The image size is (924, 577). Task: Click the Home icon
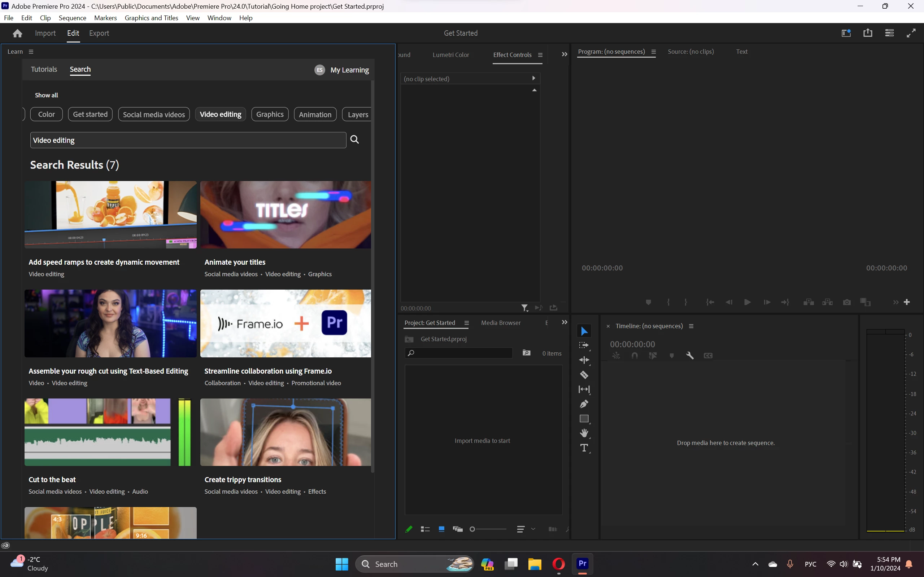(x=17, y=33)
